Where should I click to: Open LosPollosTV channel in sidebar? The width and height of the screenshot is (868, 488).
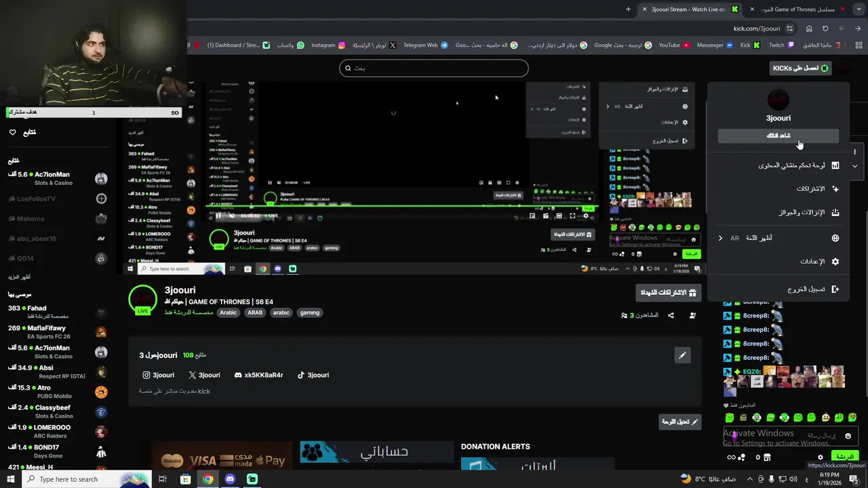click(58, 199)
